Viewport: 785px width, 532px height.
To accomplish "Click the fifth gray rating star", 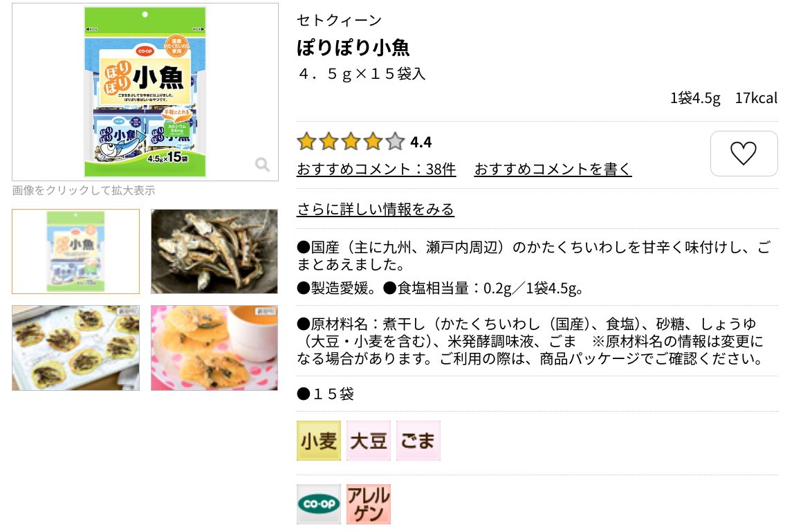I will coord(395,142).
